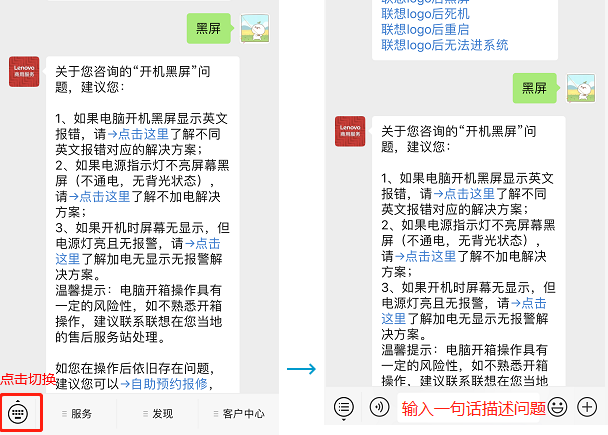Open 联想logo后无法进系统 link

444,45
